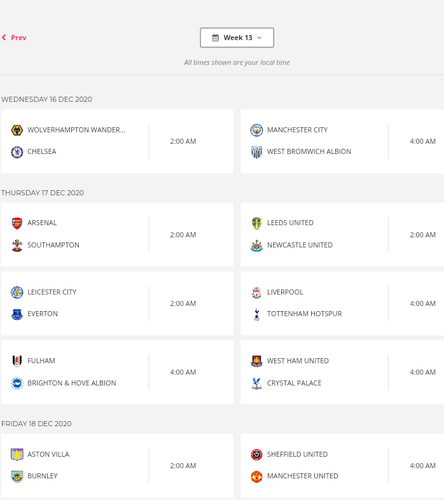Click the Leicester vs Everton 2:00 AM time
The height and width of the screenshot is (500, 444).
click(183, 303)
